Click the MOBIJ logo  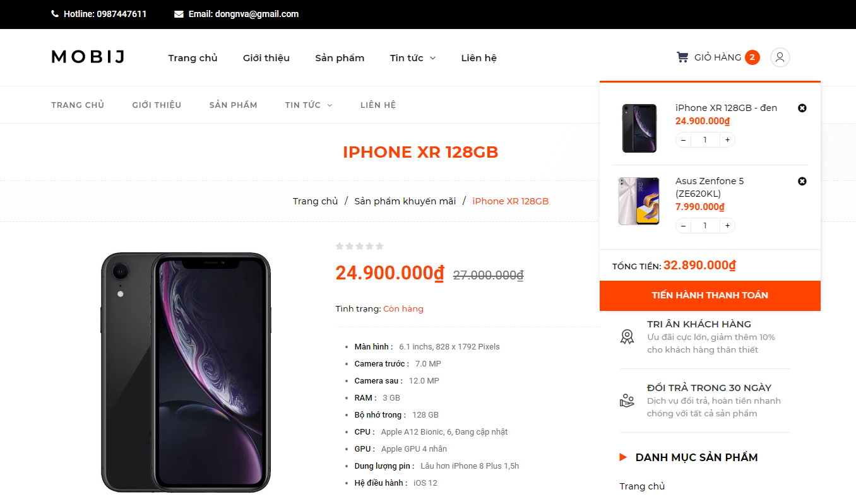(88, 57)
